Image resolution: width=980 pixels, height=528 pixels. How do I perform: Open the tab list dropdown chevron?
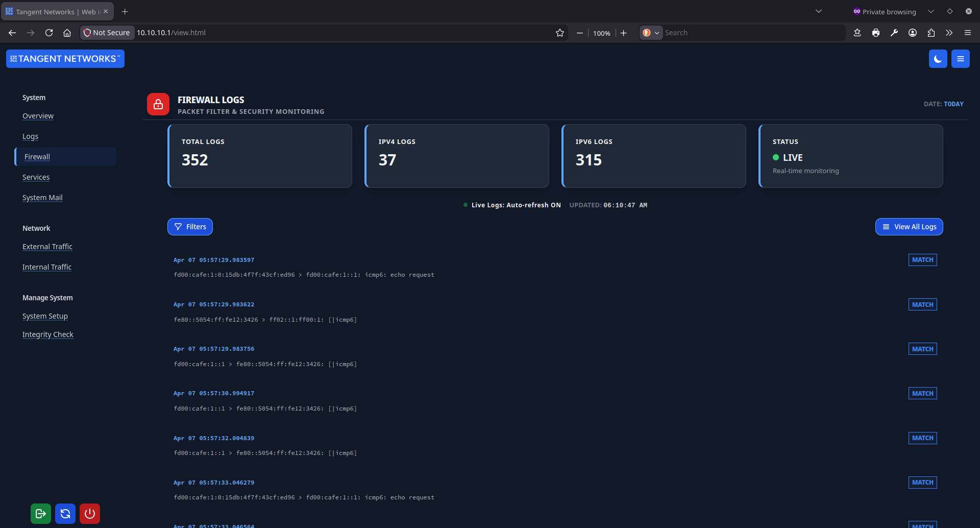[x=818, y=11]
